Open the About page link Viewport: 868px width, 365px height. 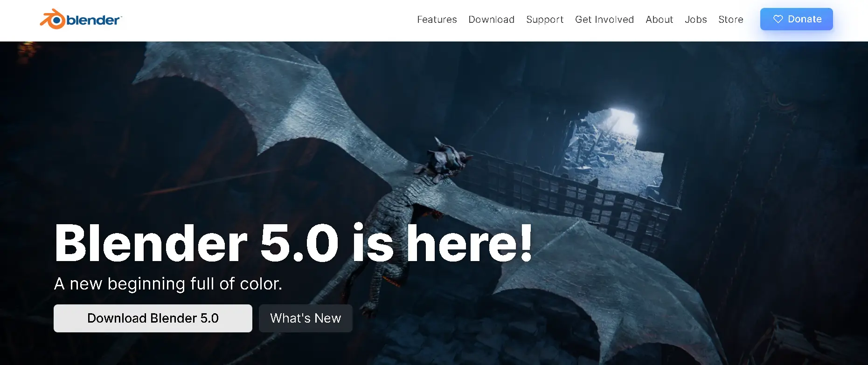click(659, 20)
